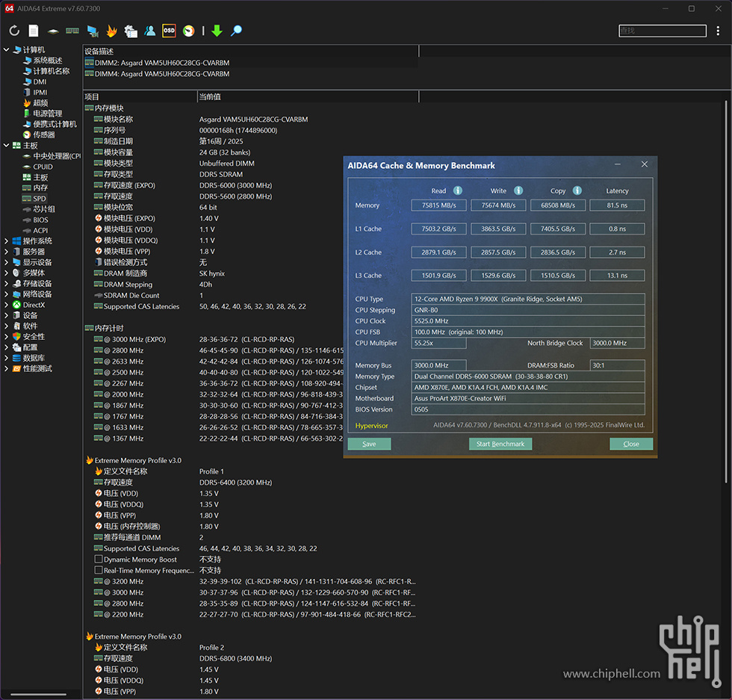This screenshot has width=732, height=700.
Task: Open 传感器 in the sidebar tree
Action: tap(44, 134)
